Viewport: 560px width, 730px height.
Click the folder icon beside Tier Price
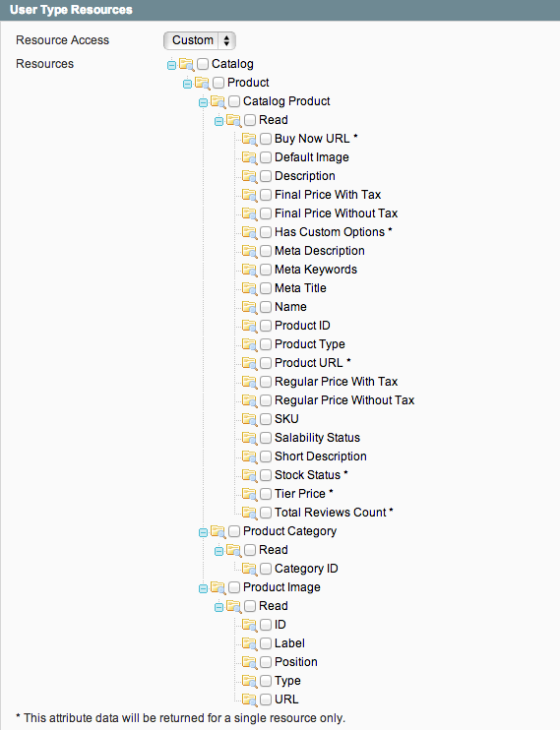coord(249,494)
